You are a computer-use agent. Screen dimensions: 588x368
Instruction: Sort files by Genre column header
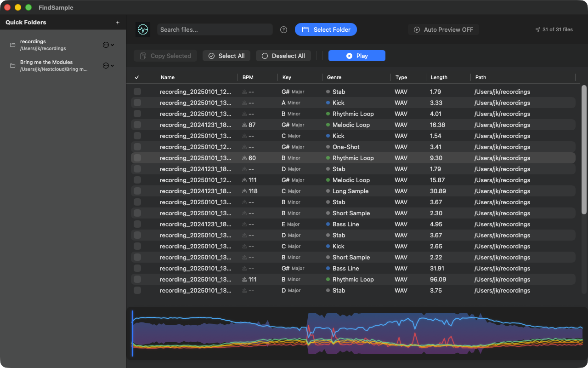[x=334, y=77]
